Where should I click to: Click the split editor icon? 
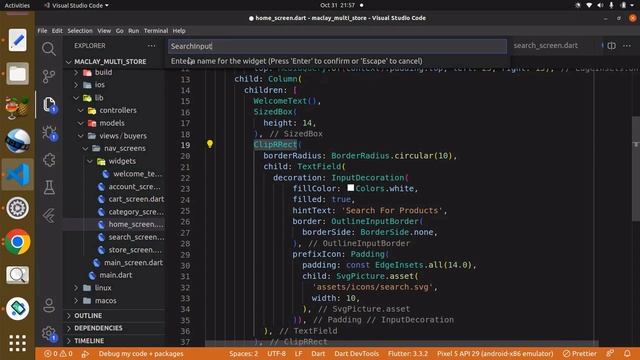coord(611,46)
